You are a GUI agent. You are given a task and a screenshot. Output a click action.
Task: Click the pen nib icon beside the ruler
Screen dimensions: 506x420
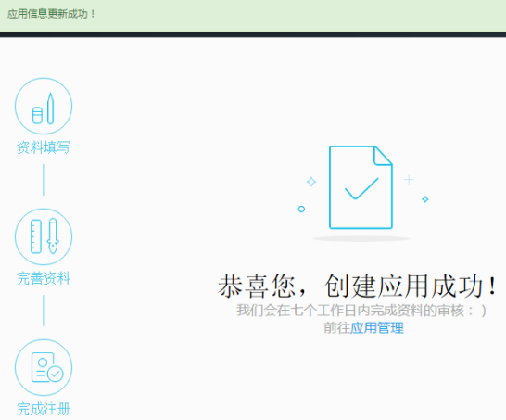pos(53,236)
